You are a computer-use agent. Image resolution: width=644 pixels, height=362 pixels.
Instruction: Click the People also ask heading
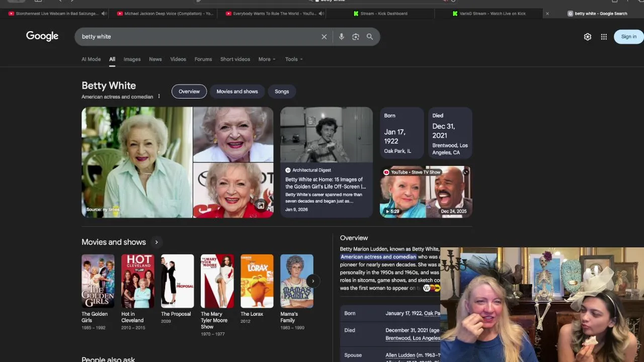point(108,359)
